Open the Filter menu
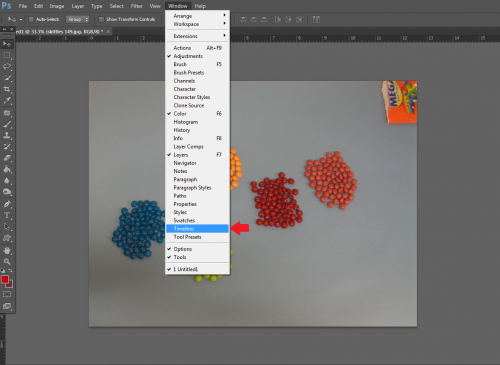 pyautogui.click(x=136, y=6)
